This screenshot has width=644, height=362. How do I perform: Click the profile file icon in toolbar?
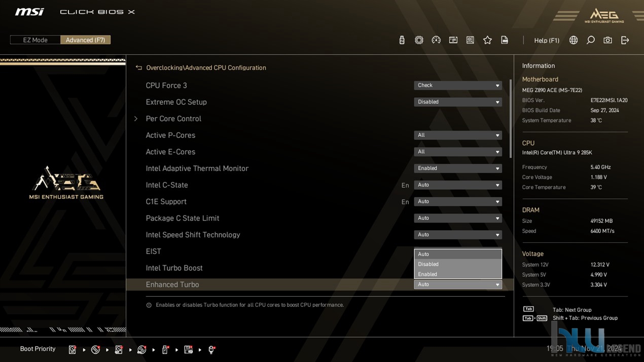click(x=505, y=40)
